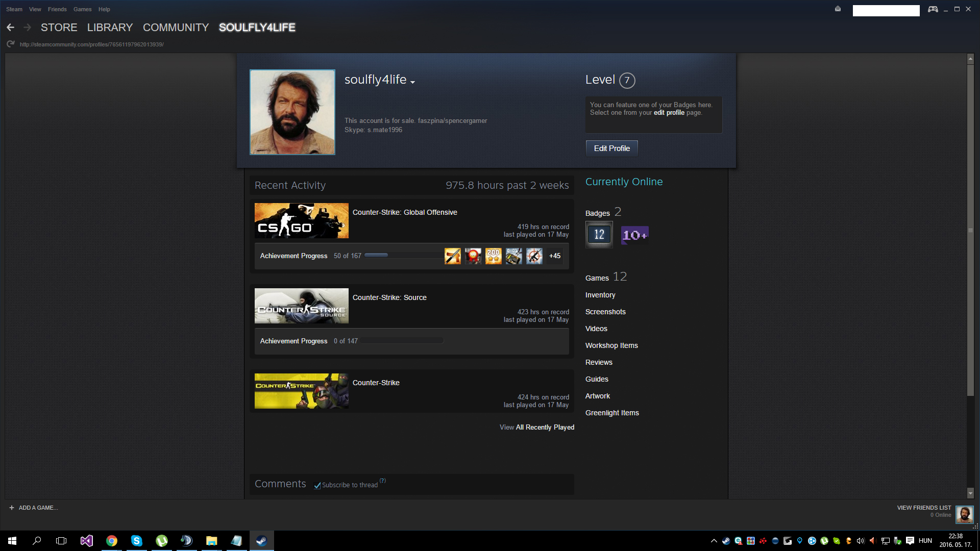Open the inbox notifications icon
The width and height of the screenshot is (980, 551).
(838, 9)
